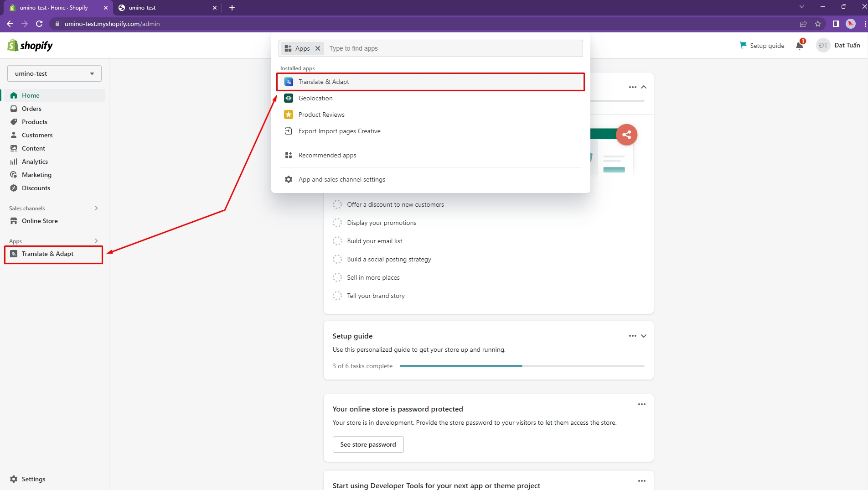
Task: Open App and sales channel settings
Action: [341, 179]
